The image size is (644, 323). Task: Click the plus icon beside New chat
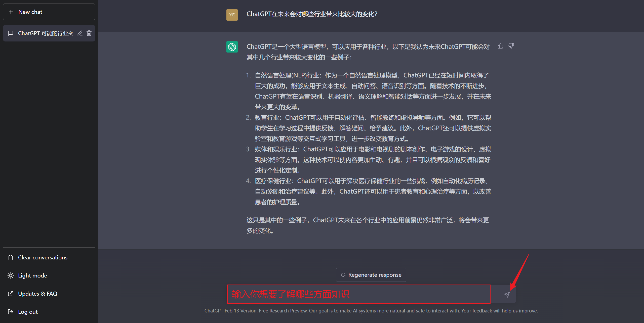[x=11, y=12]
